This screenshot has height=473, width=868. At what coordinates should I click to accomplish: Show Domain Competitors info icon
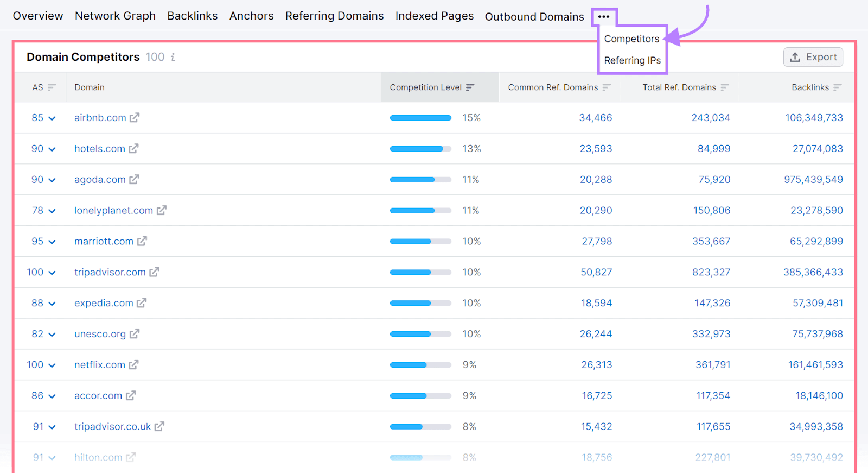(173, 57)
